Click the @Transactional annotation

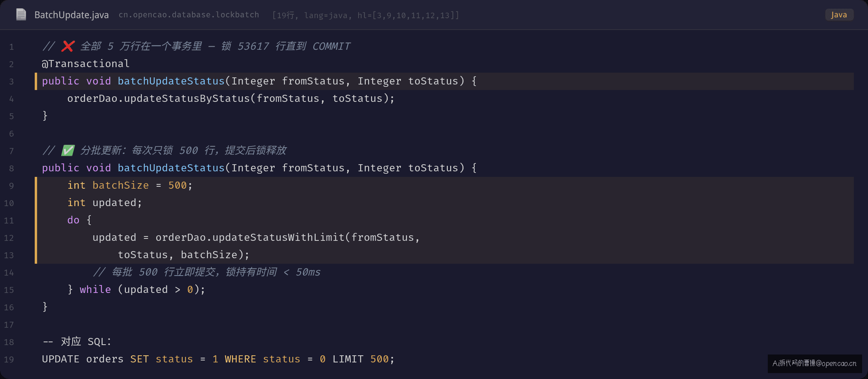[86, 64]
